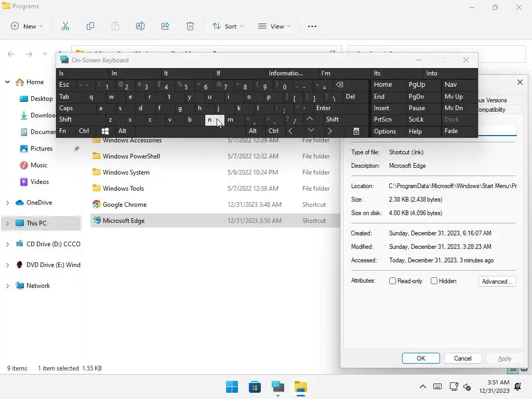The height and width of the screenshot is (399, 532).
Task: Click On-Screen Keyboard icon in taskbar
Action: tap(278, 387)
